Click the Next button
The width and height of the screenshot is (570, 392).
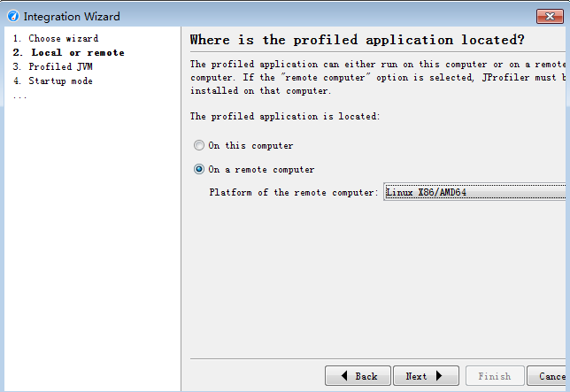426,376
